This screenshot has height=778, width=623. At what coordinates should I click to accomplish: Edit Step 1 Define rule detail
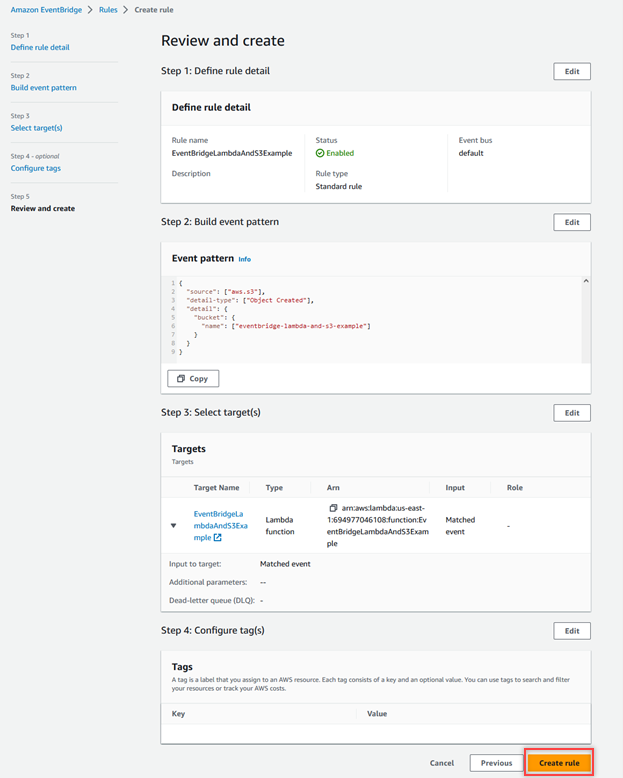(x=572, y=71)
